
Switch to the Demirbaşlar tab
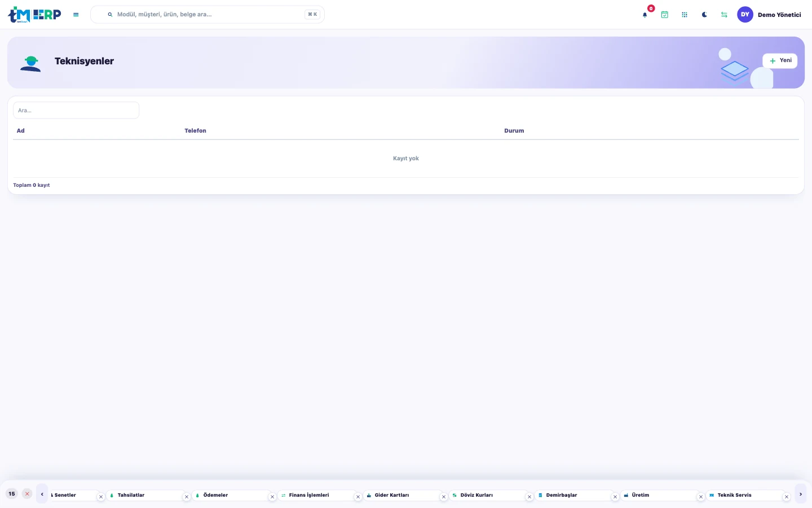574,495
